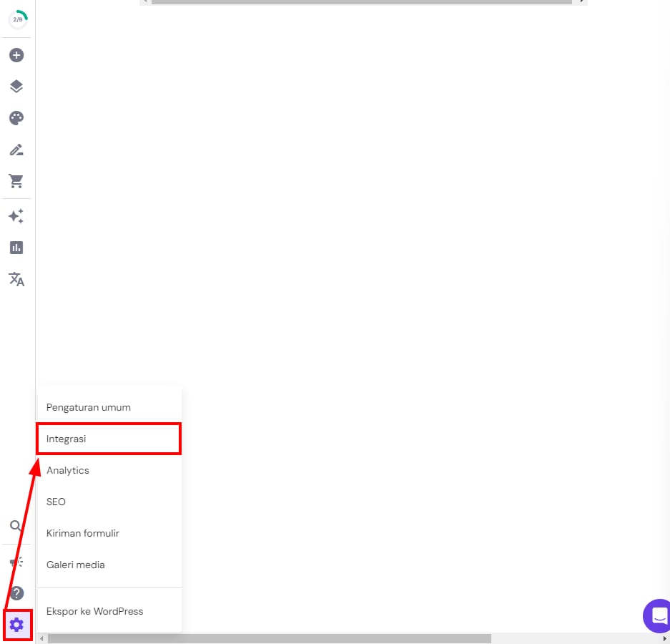The image size is (670, 644).
Task: Click the add element plus icon
Action: point(16,55)
